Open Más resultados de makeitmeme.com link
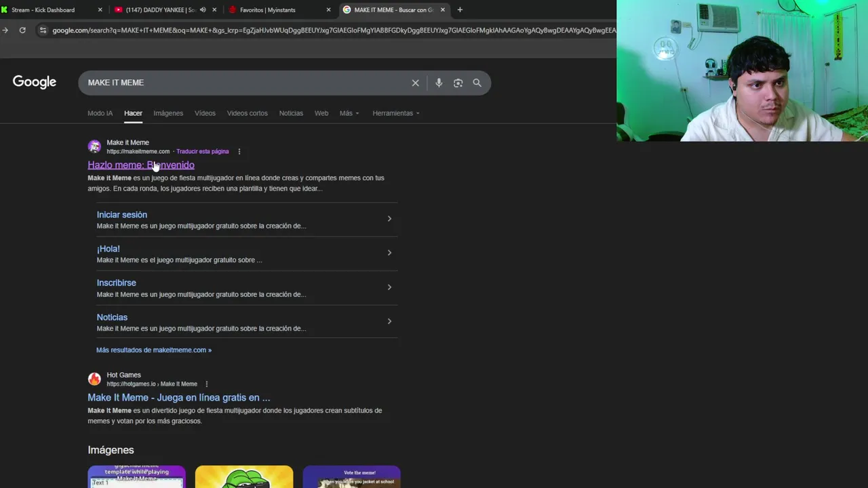 pos(154,350)
